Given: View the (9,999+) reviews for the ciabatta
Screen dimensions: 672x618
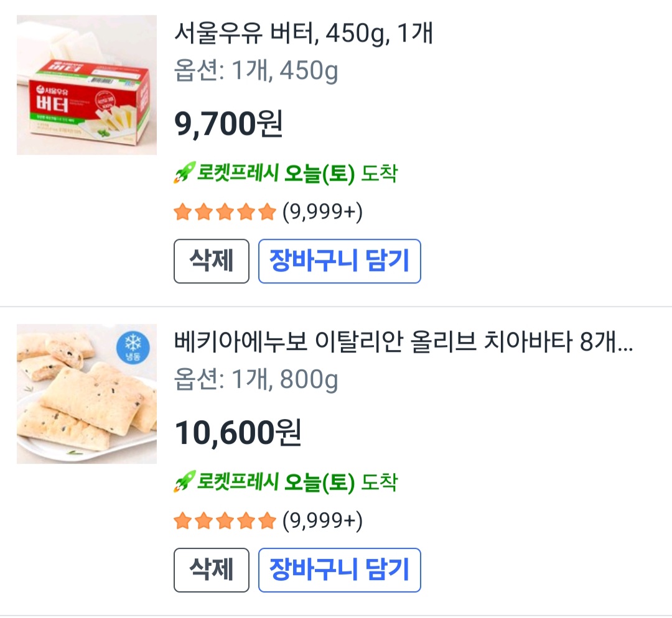Looking at the screenshot, I should [322, 520].
